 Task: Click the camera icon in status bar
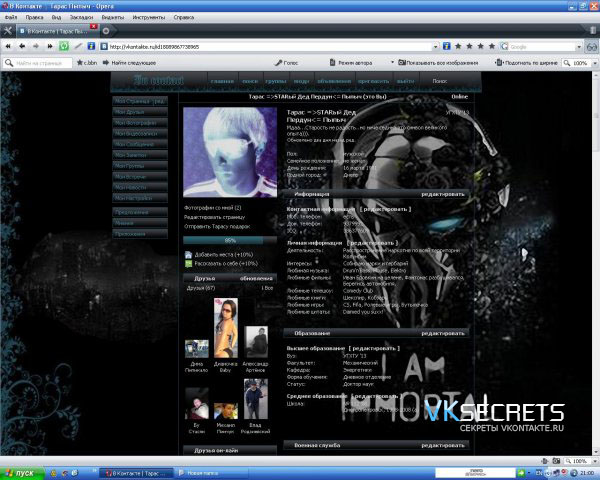[x=556, y=461]
